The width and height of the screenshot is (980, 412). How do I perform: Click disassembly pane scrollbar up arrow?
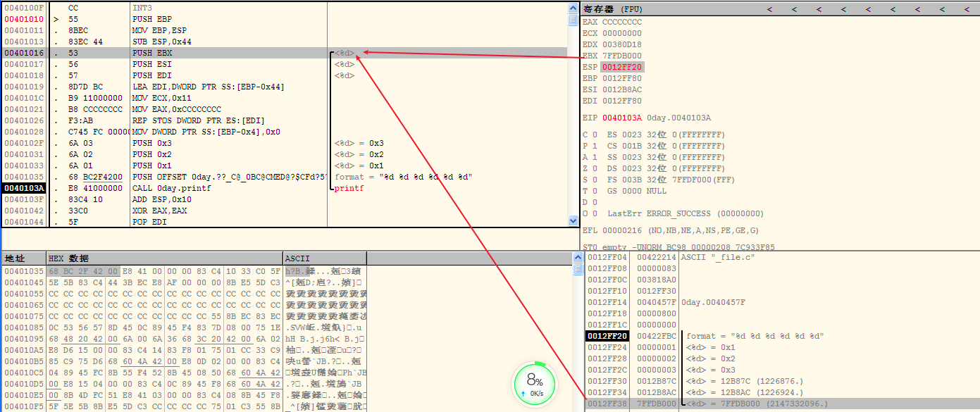pyautogui.click(x=573, y=8)
